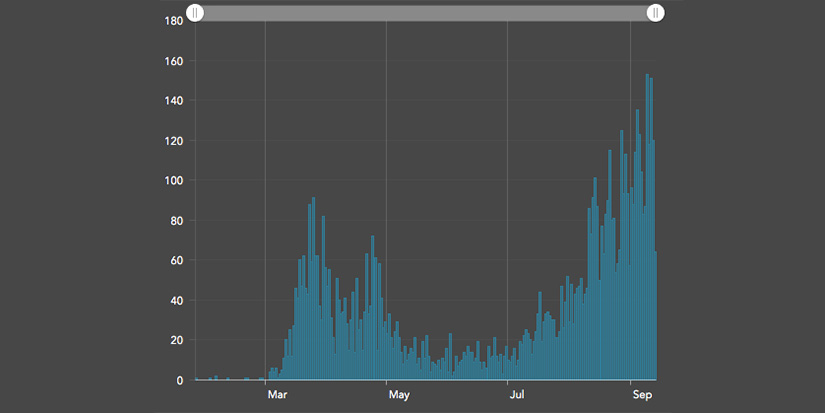Click the 160 value on the y-axis

click(x=174, y=61)
